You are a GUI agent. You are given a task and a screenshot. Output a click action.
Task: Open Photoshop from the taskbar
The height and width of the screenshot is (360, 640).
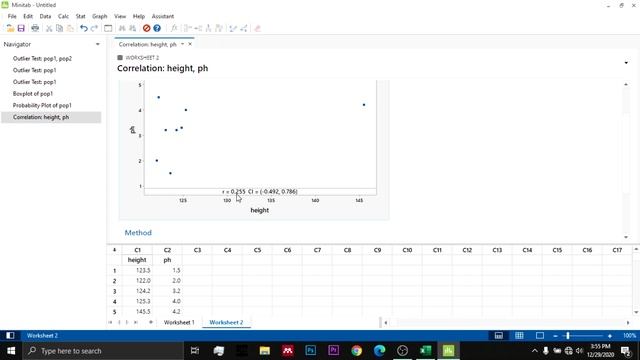pyautogui.click(x=311, y=351)
